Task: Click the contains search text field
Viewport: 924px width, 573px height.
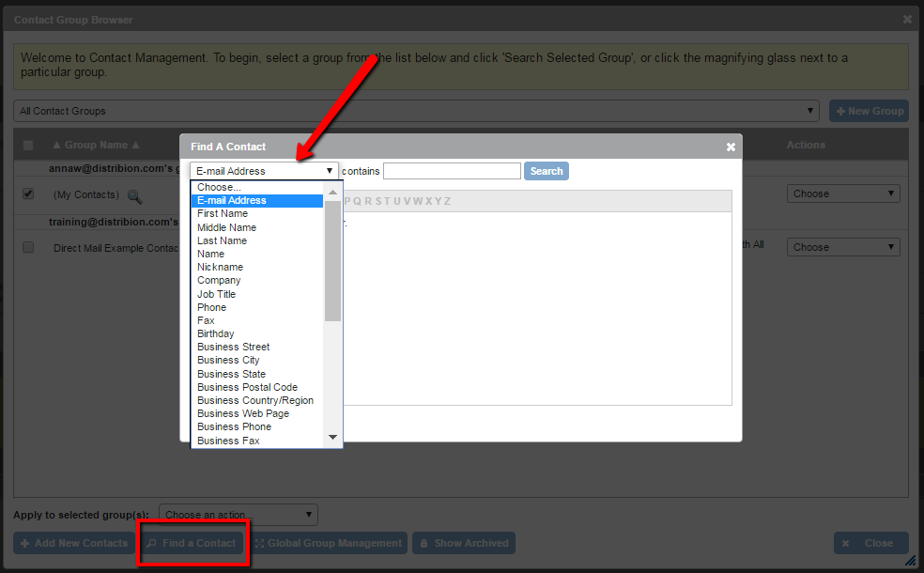Action: 452,171
